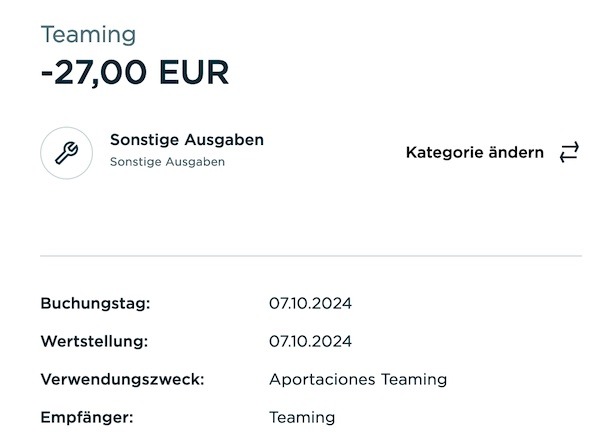Select the Teaming transaction title

point(88,34)
